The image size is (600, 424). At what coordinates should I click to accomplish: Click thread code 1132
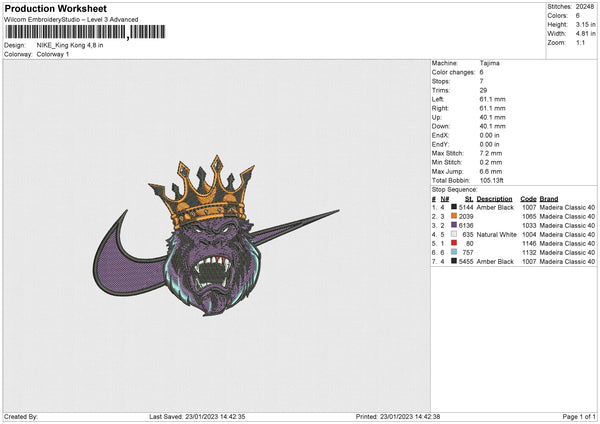pos(529,253)
